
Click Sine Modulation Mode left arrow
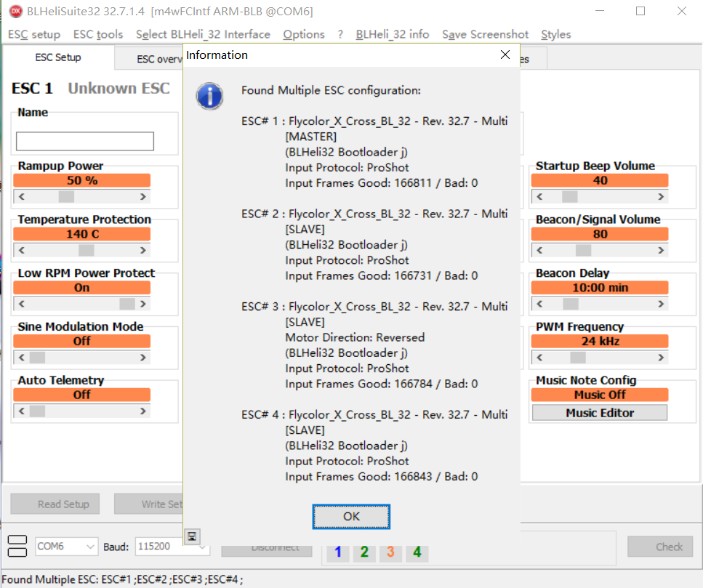coord(22,357)
